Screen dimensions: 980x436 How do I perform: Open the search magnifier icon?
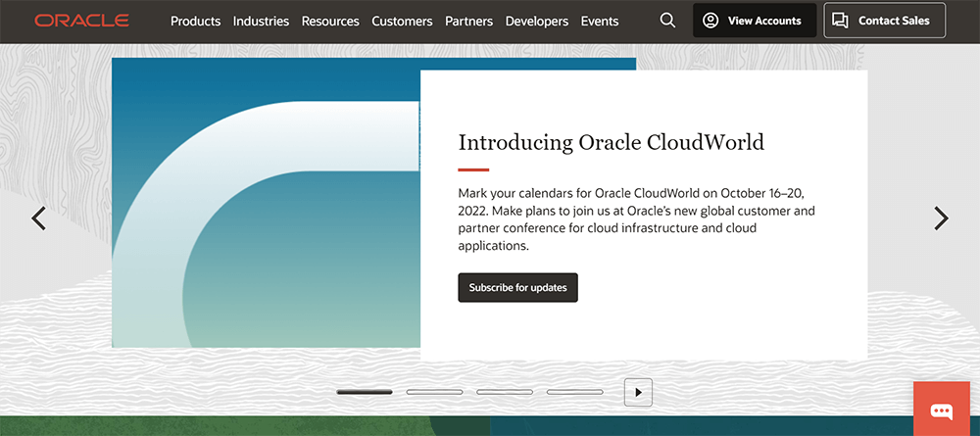coord(667,21)
